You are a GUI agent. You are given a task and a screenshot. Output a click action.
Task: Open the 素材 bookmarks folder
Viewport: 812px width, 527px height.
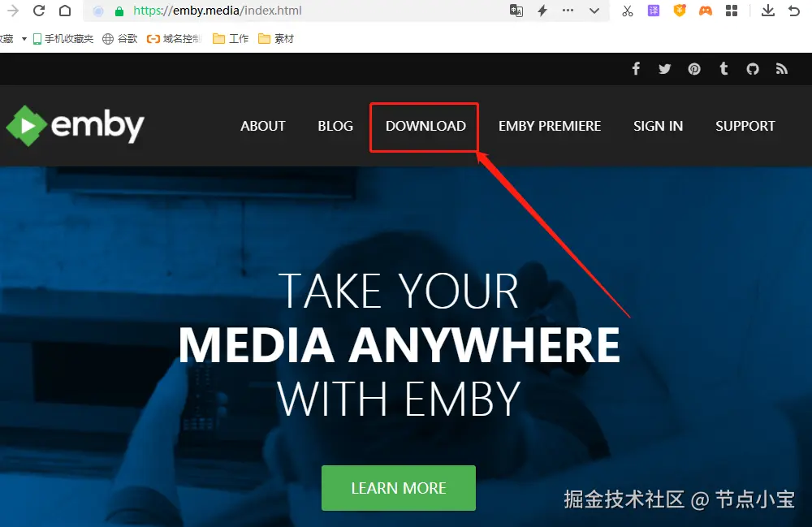(x=276, y=39)
